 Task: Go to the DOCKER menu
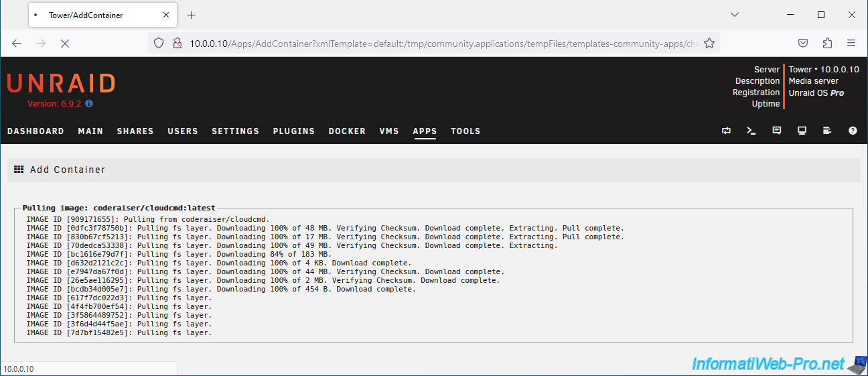347,131
